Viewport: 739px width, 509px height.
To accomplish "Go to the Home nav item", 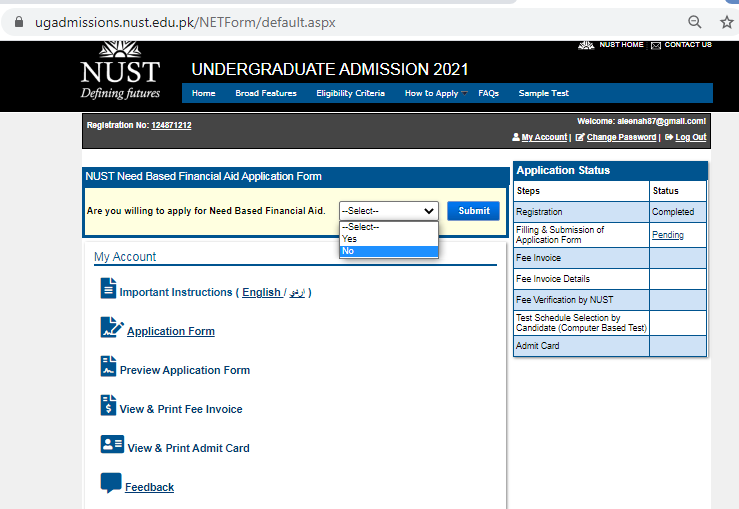I will point(204,93).
